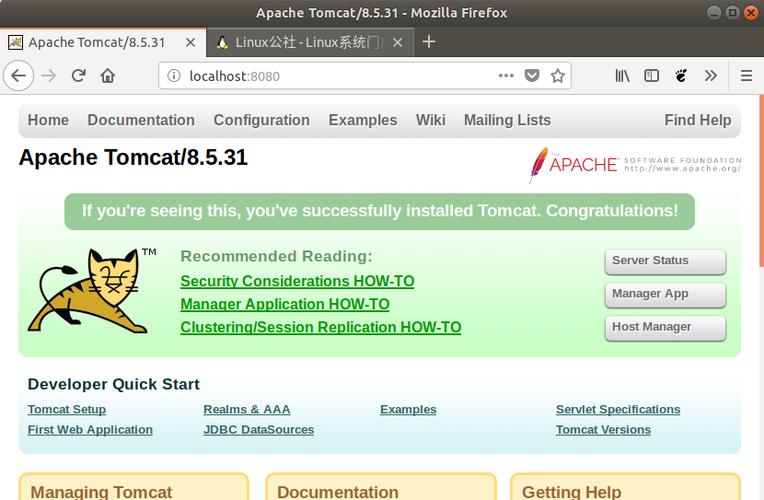Image resolution: width=764 pixels, height=500 pixels.
Task: Open Configuration in navigation bar
Action: [262, 120]
